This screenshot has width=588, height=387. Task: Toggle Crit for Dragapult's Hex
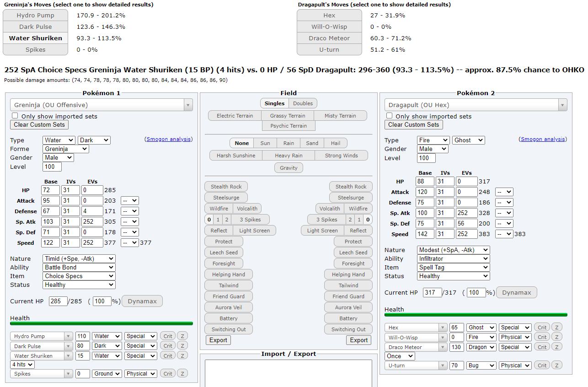[542, 328]
